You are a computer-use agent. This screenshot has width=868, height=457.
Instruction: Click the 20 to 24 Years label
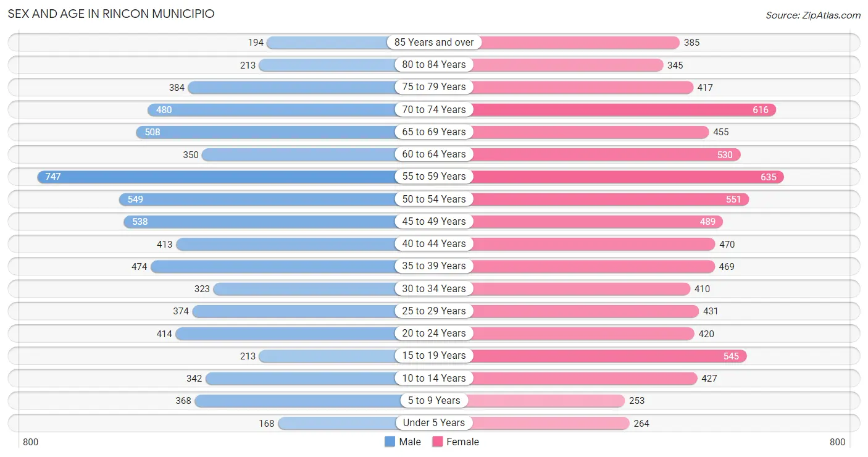pyautogui.click(x=434, y=333)
